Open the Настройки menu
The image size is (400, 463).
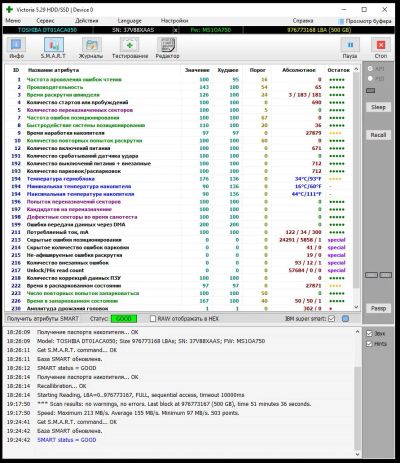click(x=174, y=21)
